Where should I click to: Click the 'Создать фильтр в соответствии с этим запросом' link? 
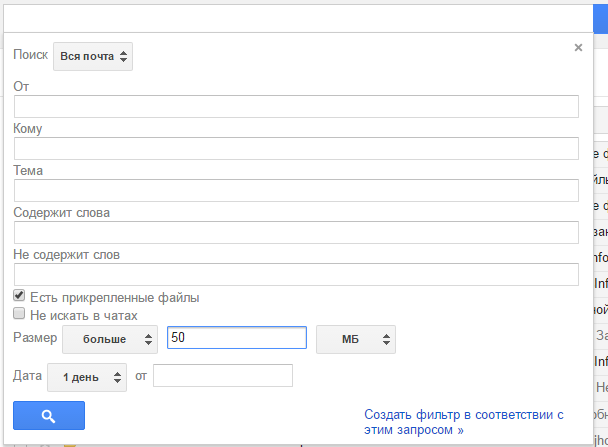(x=464, y=421)
